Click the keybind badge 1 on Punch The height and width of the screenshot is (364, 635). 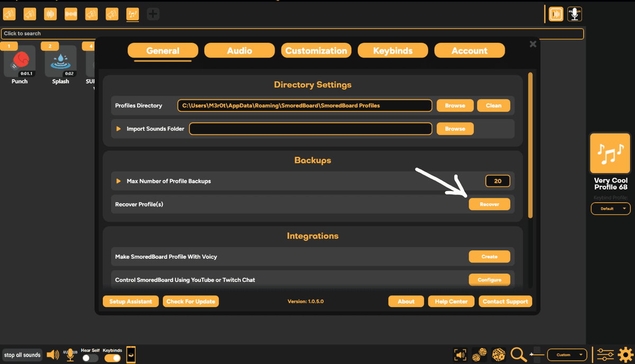(8, 47)
